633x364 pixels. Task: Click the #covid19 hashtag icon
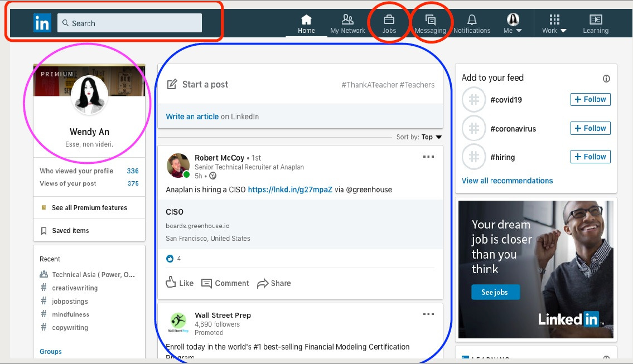[x=474, y=100]
